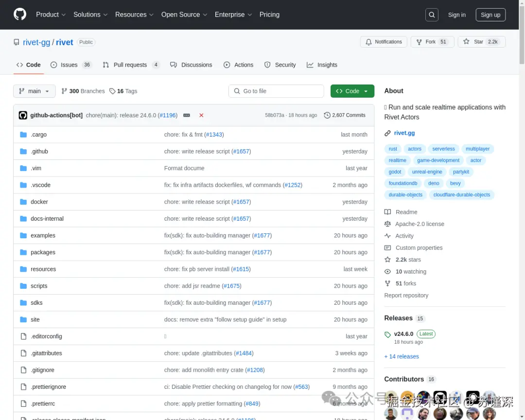Click in the Go to file field
The height and width of the screenshot is (420, 525).
click(x=276, y=91)
